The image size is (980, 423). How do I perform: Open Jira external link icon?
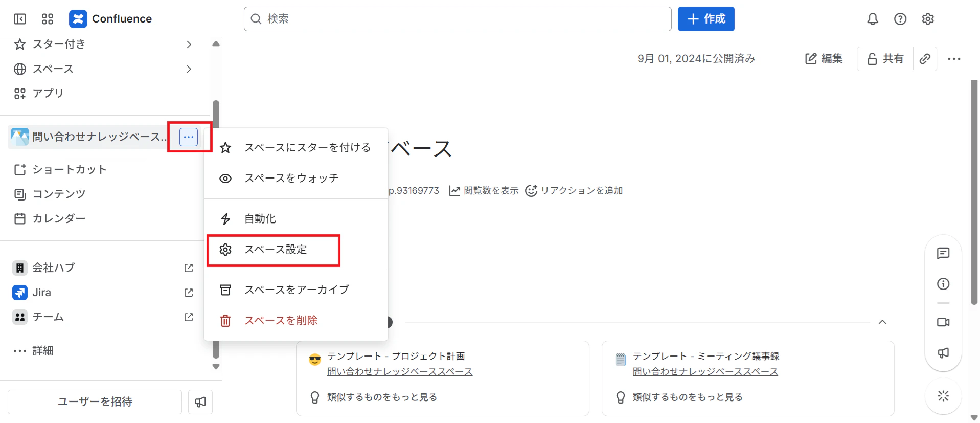coord(189,293)
